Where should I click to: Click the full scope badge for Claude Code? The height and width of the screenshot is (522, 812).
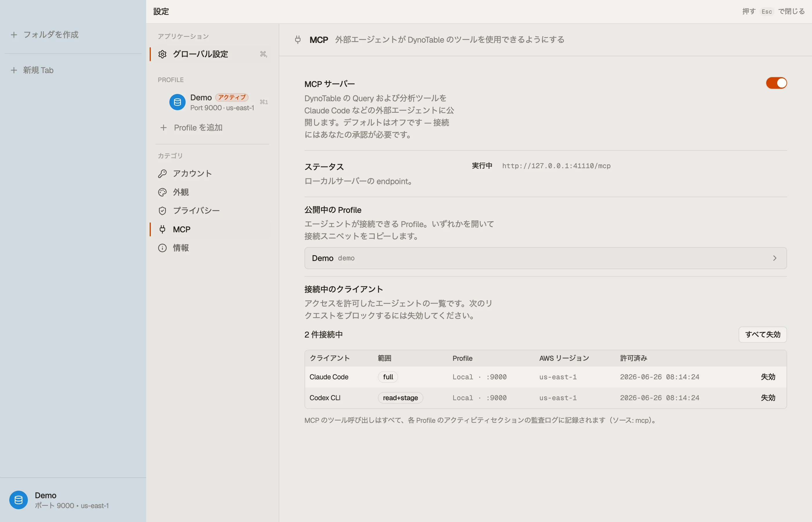pyautogui.click(x=388, y=377)
